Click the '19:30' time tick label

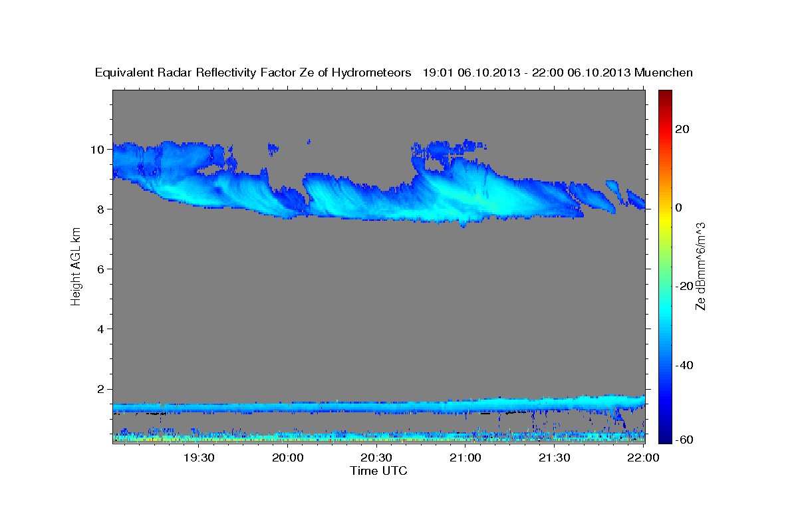[x=199, y=458]
